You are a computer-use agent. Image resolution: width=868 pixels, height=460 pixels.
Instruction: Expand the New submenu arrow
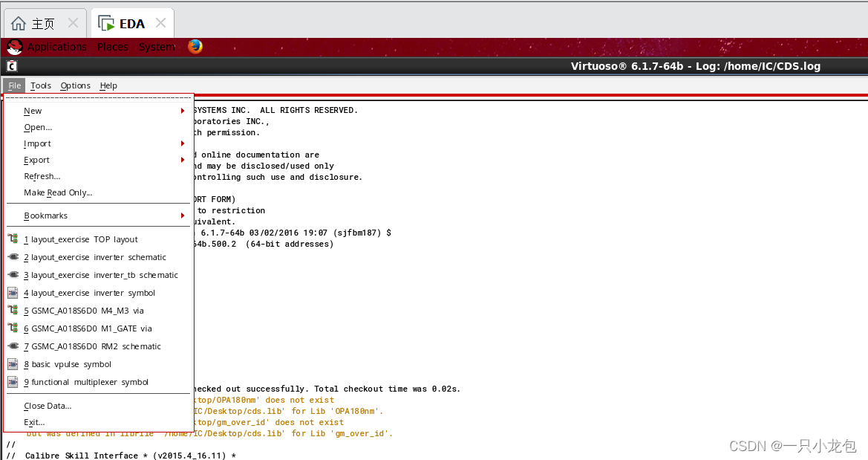coord(183,111)
